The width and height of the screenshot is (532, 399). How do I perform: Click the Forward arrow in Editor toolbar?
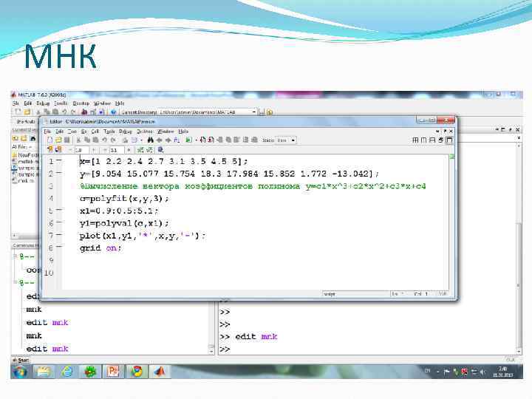(x=168, y=140)
